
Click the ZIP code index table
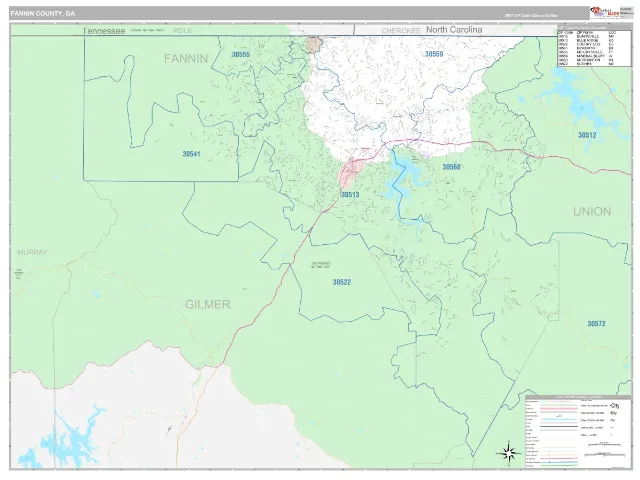594,46
